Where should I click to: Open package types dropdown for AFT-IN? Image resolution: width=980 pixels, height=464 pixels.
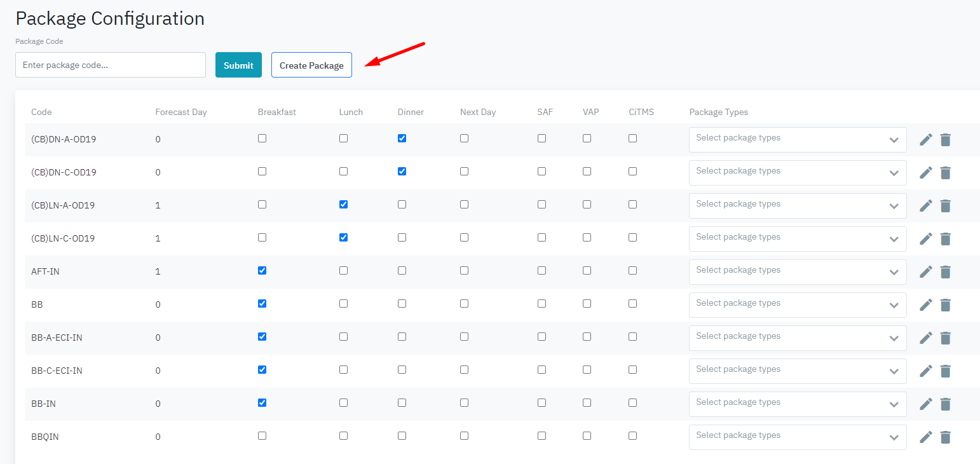[797, 271]
